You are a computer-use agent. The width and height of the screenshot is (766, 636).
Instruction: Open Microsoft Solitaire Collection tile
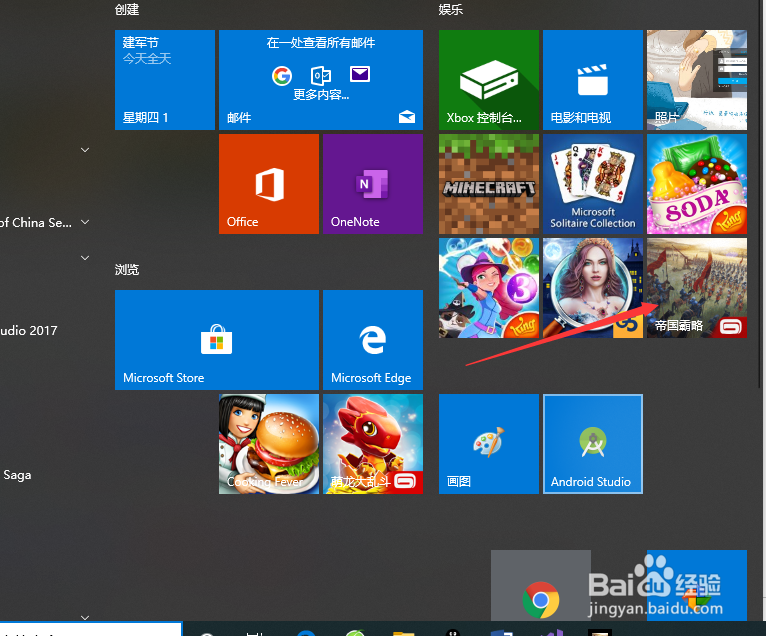tap(593, 184)
